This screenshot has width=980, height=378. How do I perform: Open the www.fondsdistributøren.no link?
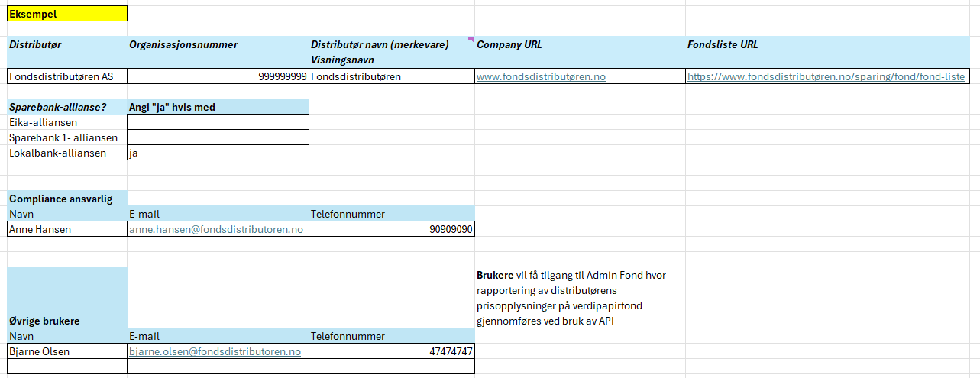tap(541, 76)
